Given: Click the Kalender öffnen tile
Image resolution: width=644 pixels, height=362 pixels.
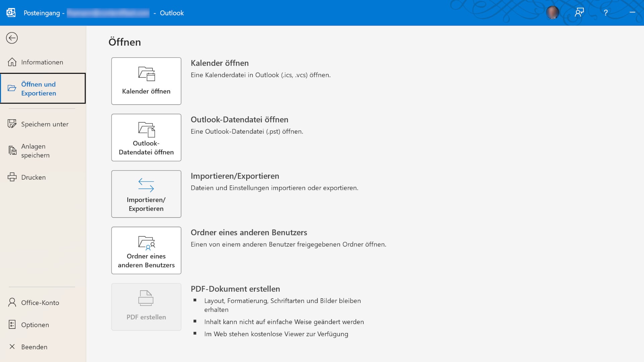Looking at the screenshot, I should 146,81.
